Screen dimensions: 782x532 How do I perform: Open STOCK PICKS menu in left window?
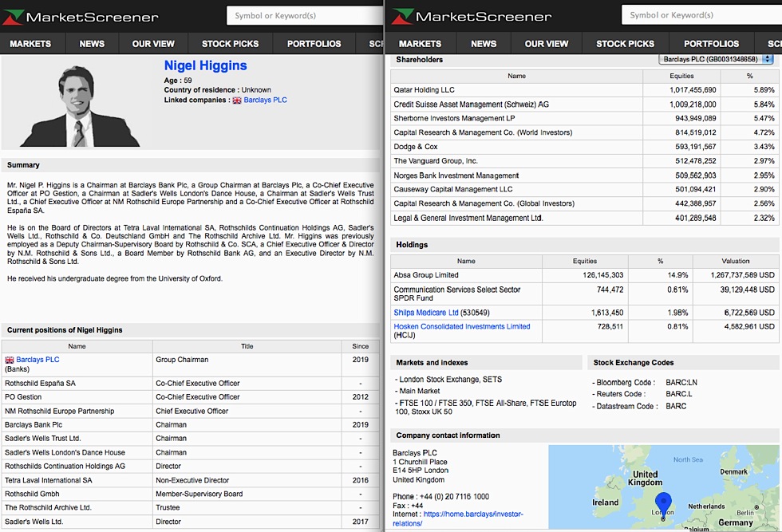[230, 44]
